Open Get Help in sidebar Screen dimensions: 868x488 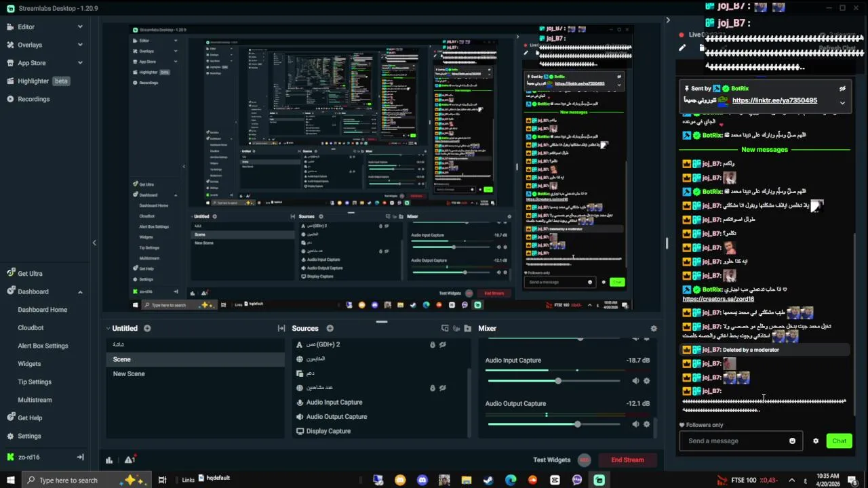pos(30,418)
